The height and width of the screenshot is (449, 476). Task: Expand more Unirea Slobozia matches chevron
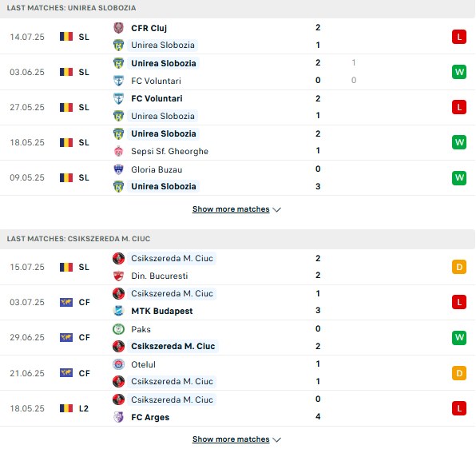[x=277, y=209]
